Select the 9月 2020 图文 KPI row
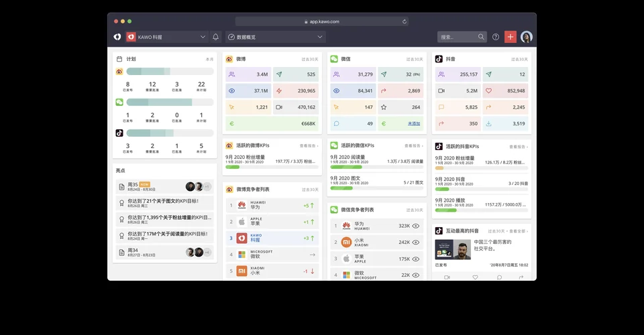Image resolution: width=644 pixels, height=335 pixels. pyautogui.click(x=376, y=182)
